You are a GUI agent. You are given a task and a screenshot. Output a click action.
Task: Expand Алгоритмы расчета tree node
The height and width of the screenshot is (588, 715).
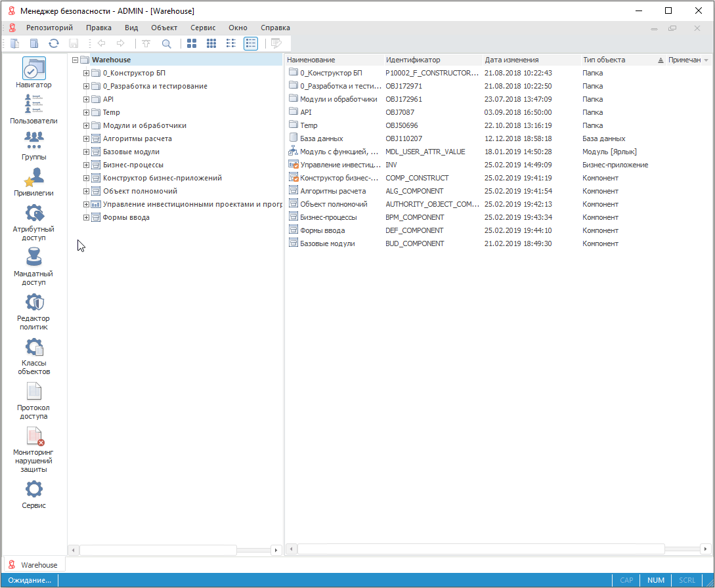[x=86, y=138]
